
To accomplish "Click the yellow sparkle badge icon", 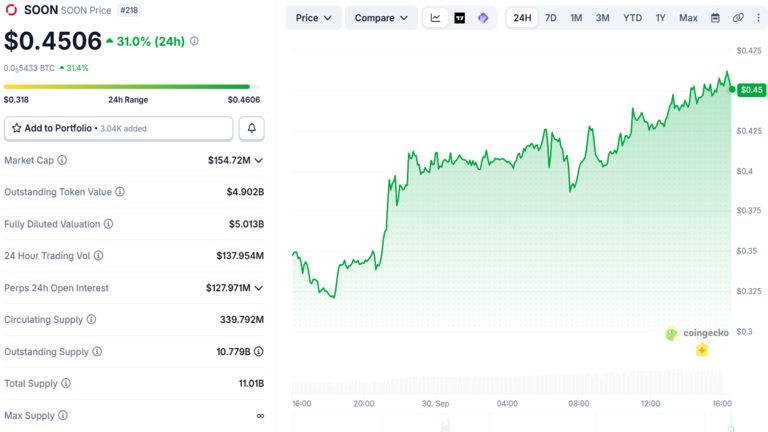I will pyautogui.click(x=702, y=350).
